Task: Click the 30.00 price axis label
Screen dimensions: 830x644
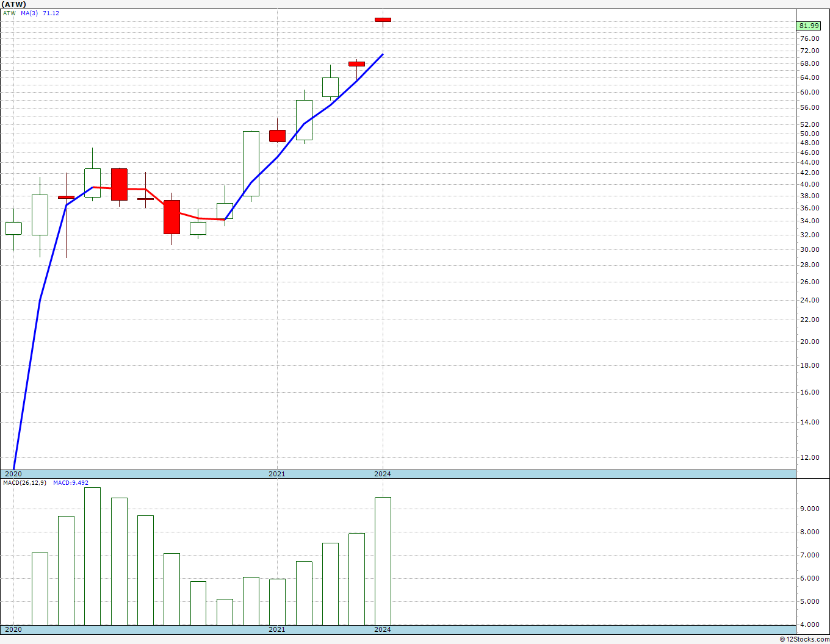Action: click(810, 249)
